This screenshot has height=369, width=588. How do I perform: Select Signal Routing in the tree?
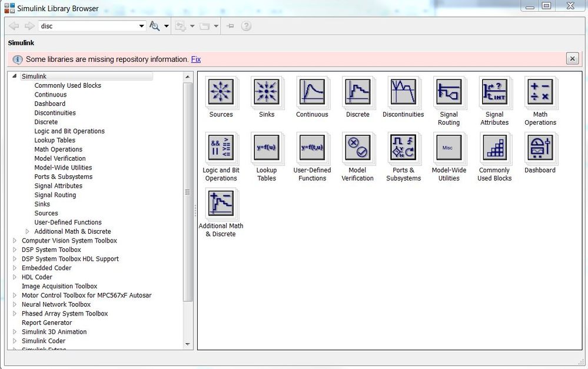(x=55, y=195)
